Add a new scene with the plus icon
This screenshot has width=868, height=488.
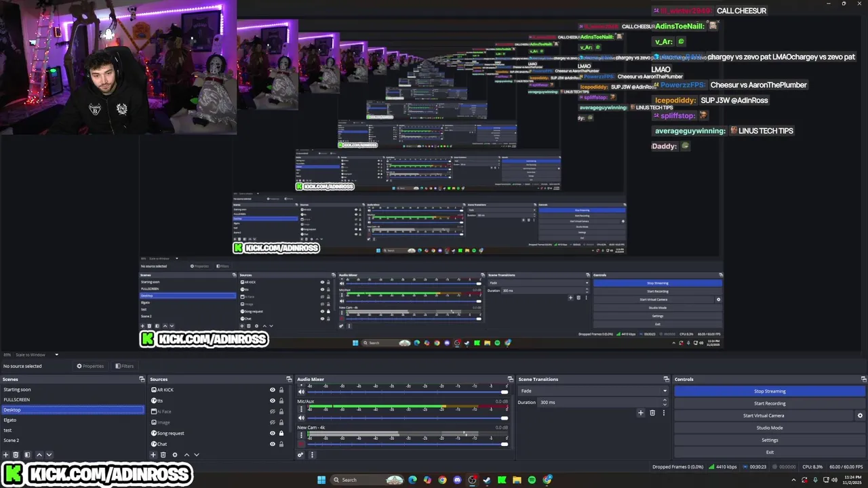point(5,455)
